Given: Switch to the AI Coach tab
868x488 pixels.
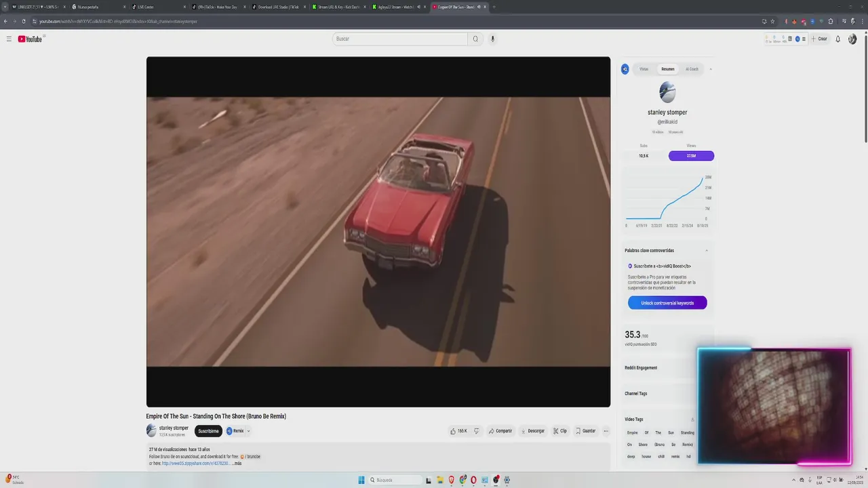Looking at the screenshot, I should click(x=692, y=69).
